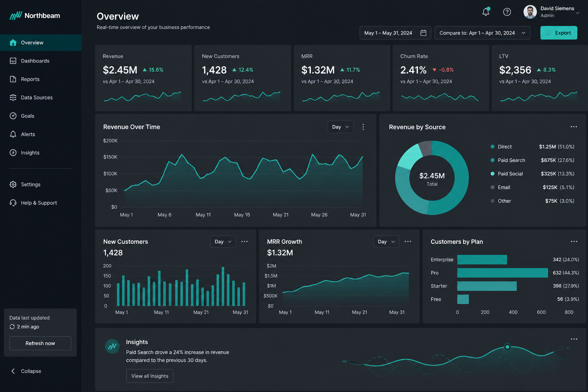
Task: Open Day dropdown in Revenue Over Time
Action: (x=340, y=127)
